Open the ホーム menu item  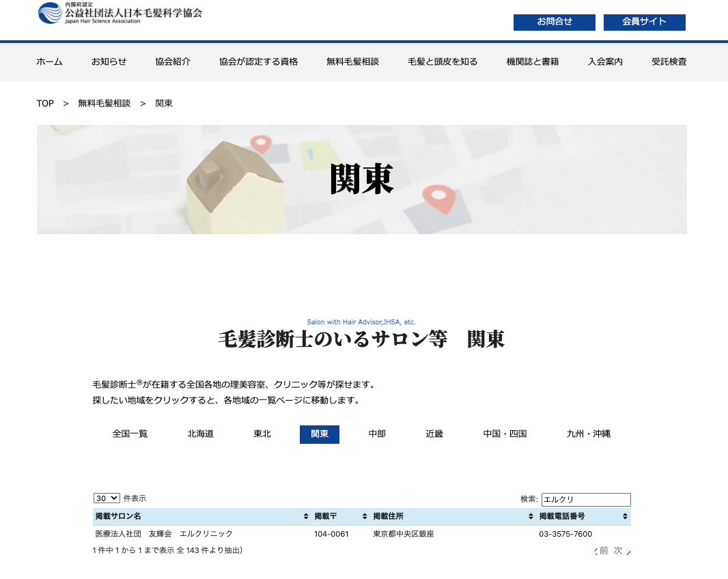click(49, 61)
